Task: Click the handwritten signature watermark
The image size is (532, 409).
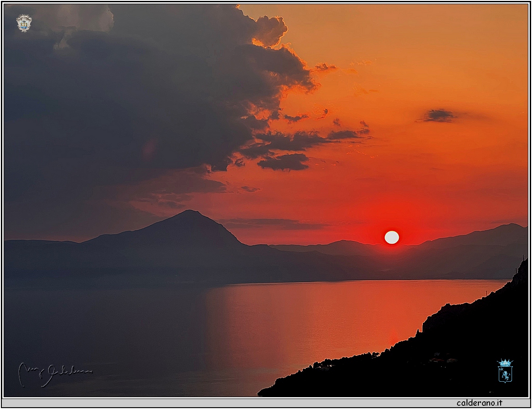Action: [55, 373]
